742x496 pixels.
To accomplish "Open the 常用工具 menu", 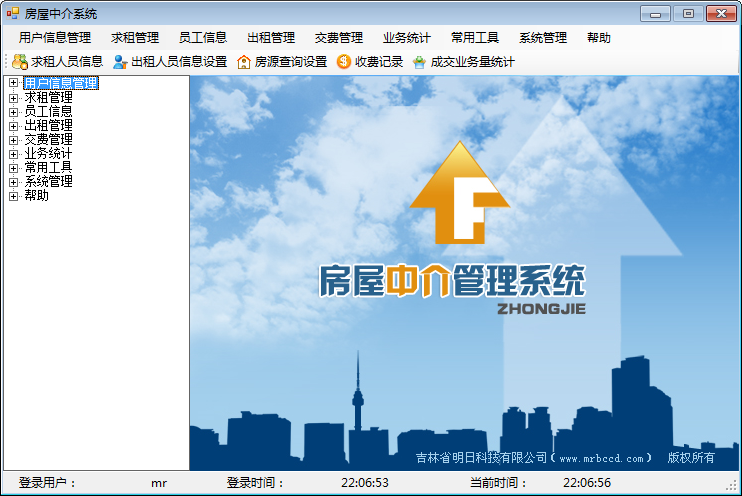I will click(475, 38).
